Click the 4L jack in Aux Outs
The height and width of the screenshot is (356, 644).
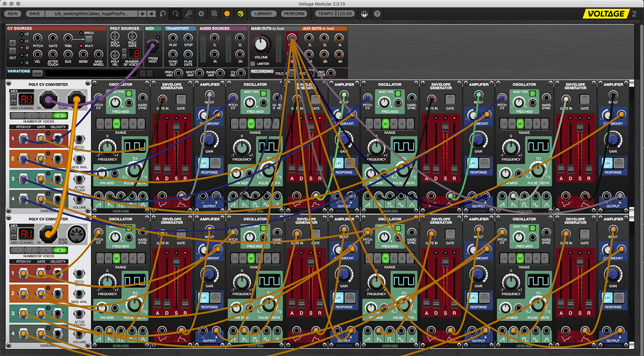pyautogui.click(x=340, y=38)
